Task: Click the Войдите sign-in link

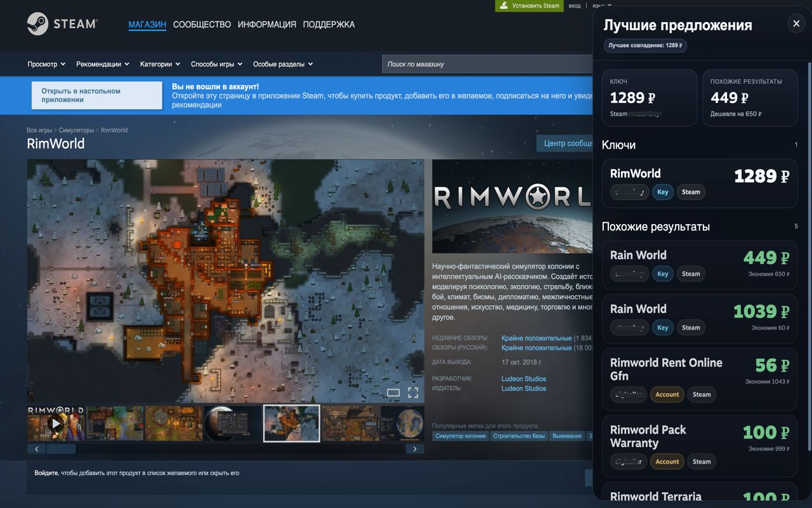Action: pos(46,473)
